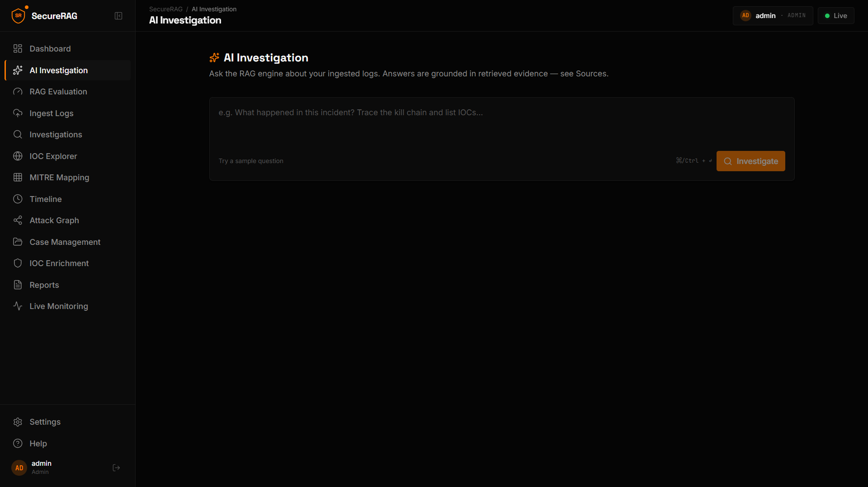Click the Attack Graph share-nodes icon
The width and height of the screenshot is (868, 487).
[x=18, y=220]
